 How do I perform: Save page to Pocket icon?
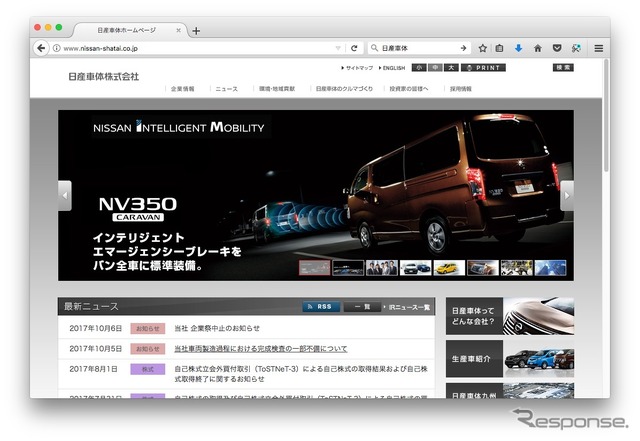pyautogui.click(x=557, y=48)
